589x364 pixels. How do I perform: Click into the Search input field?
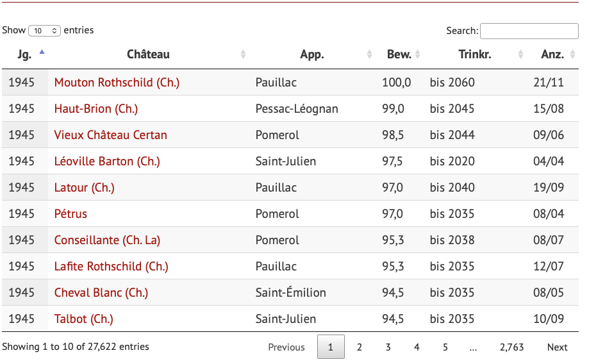click(529, 31)
